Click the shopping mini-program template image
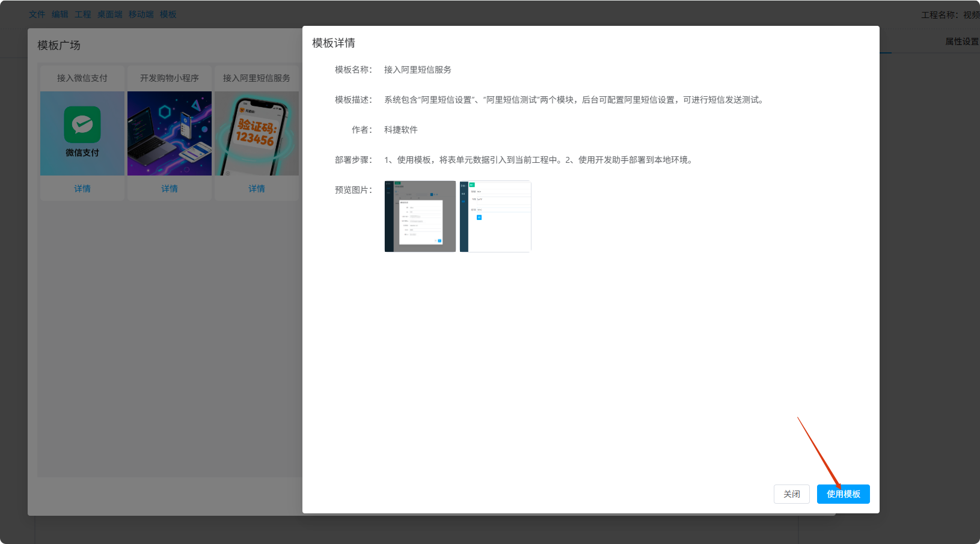This screenshot has width=980, height=544. coord(170,133)
